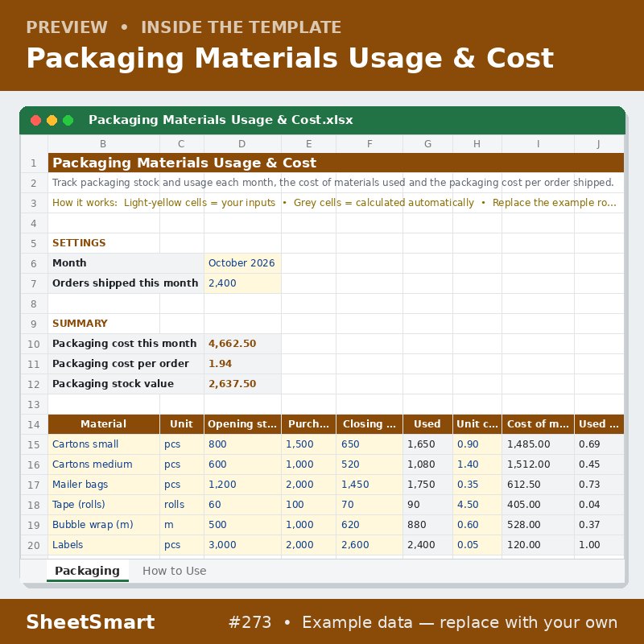This screenshot has width=644, height=644.
Task: Select cost per order value 1.94
Action: 242,364
